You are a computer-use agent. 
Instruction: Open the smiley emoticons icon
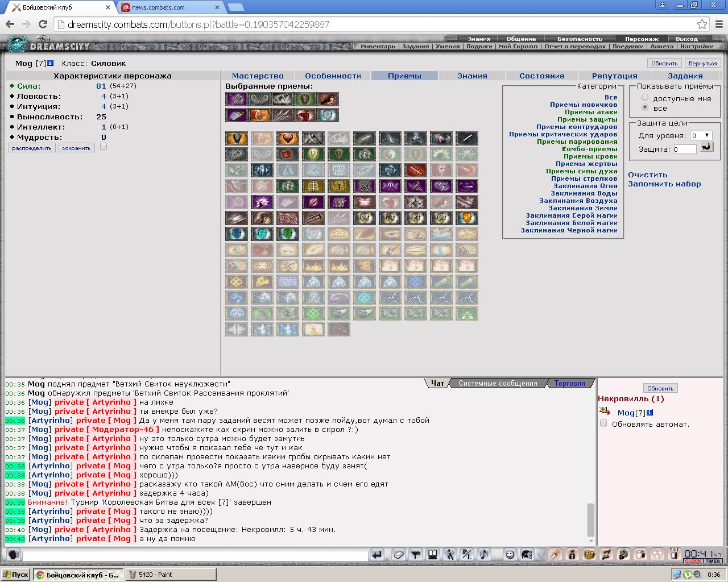pos(510,555)
